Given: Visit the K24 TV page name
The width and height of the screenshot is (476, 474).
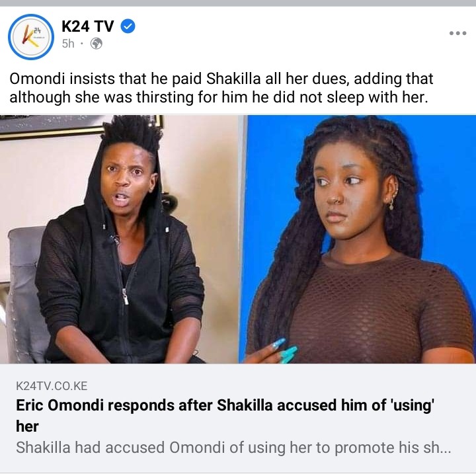Looking at the screenshot, I should 88,26.
